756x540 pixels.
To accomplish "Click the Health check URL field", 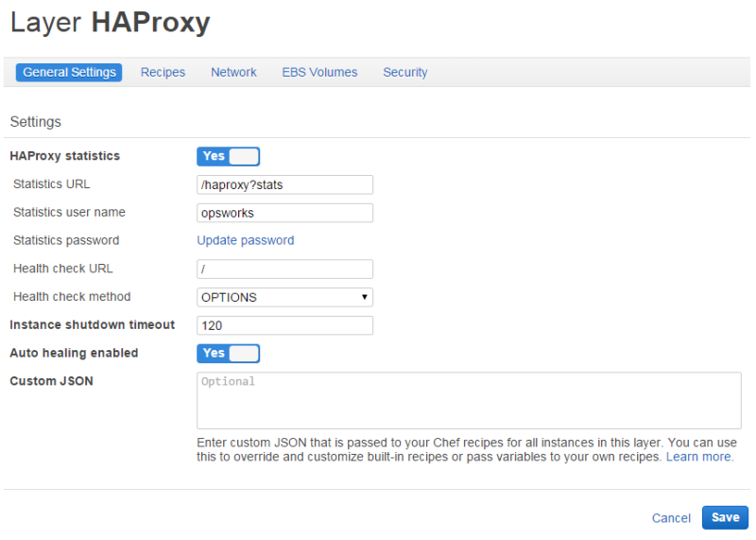I will (285, 270).
